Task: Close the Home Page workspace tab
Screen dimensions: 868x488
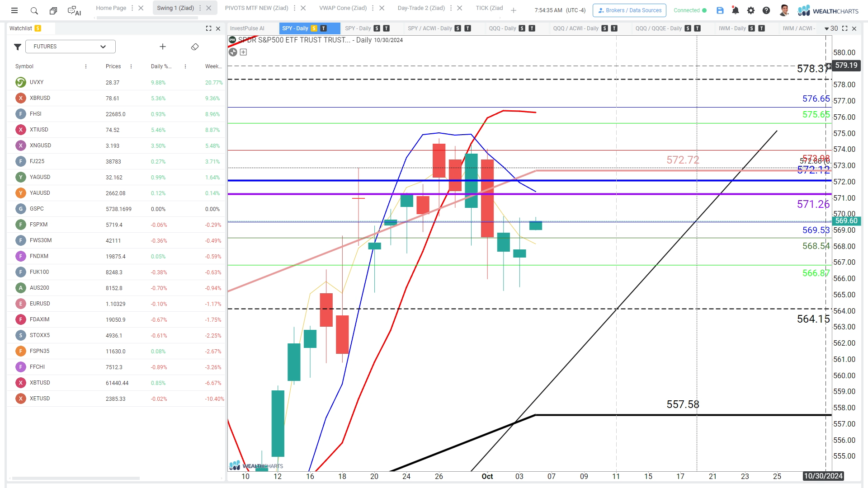Action: (141, 8)
